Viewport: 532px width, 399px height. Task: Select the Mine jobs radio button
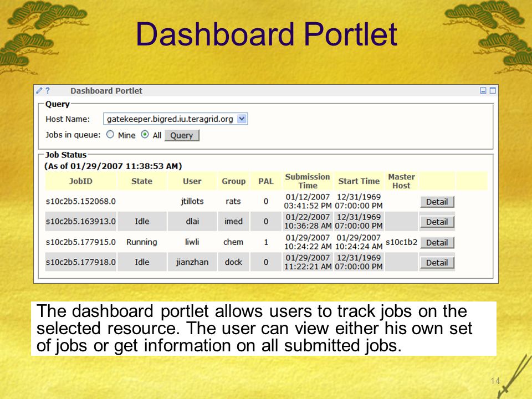tap(110, 134)
